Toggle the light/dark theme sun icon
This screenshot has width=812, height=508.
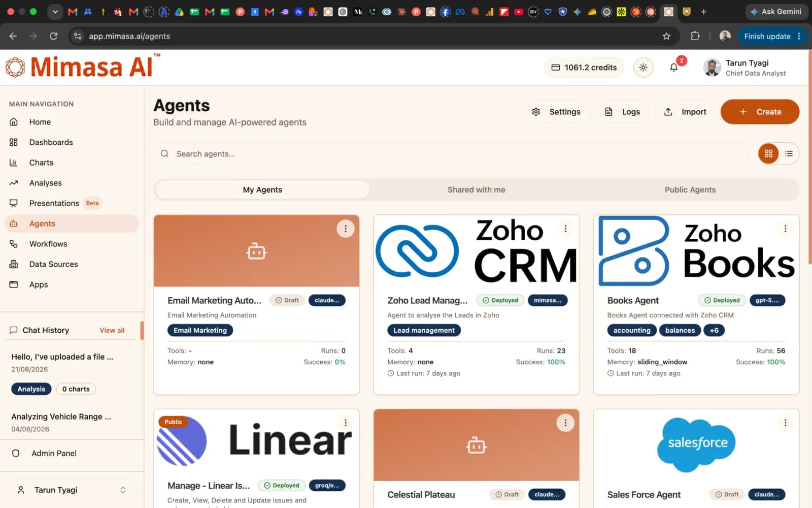click(x=643, y=67)
